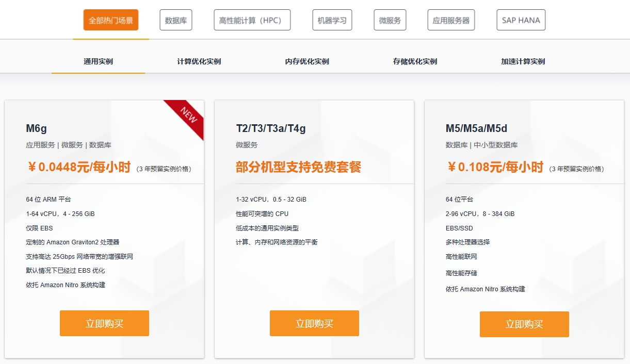
Task: Open the SAP HANA scenario
Action: [521, 20]
